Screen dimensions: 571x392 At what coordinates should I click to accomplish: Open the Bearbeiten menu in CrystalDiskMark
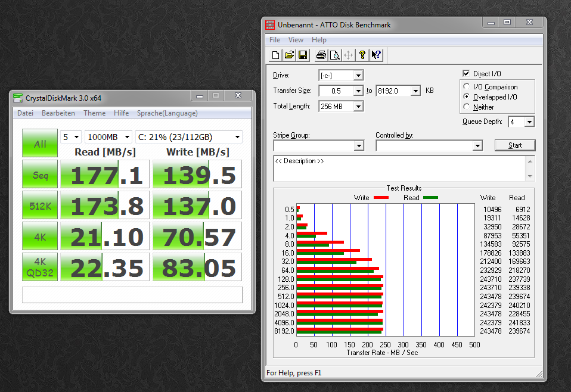[58, 113]
